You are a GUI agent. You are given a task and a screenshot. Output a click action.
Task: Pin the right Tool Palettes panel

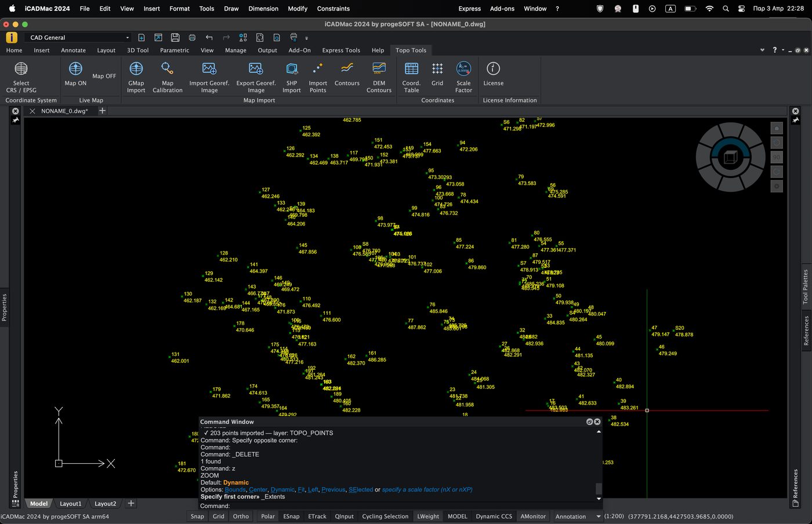point(796,120)
